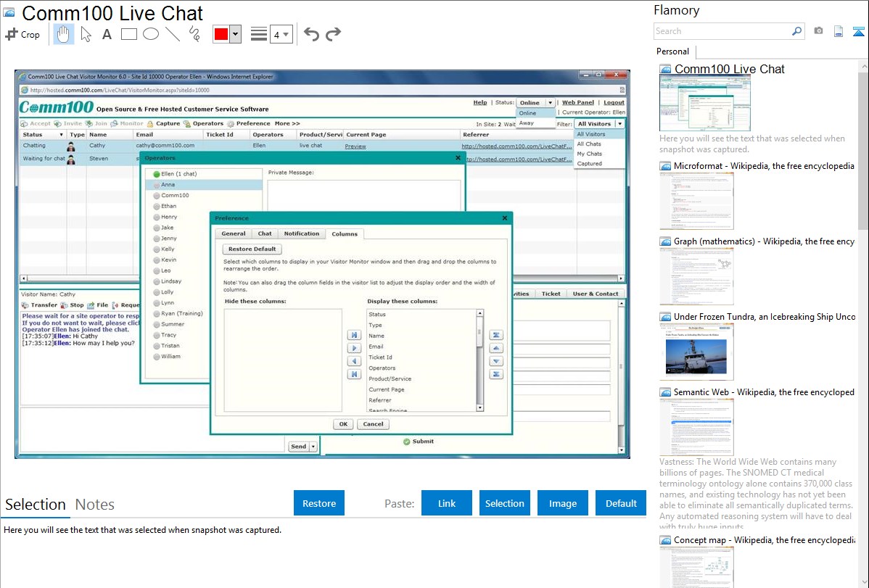Viewport: 869px width, 588px height.
Task: Open the Comm100 Live Chat snapshot thumbnail
Action: tap(705, 104)
